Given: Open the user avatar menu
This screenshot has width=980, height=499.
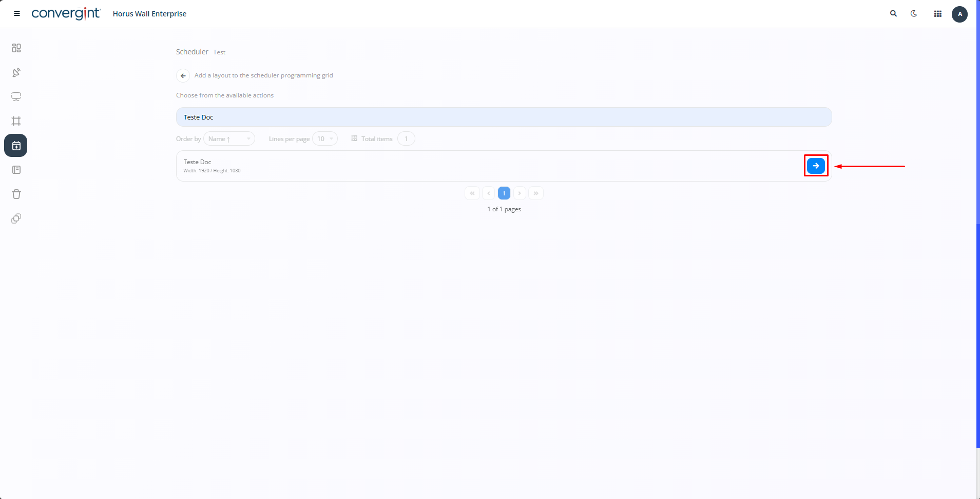Looking at the screenshot, I should click(x=959, y=14).
